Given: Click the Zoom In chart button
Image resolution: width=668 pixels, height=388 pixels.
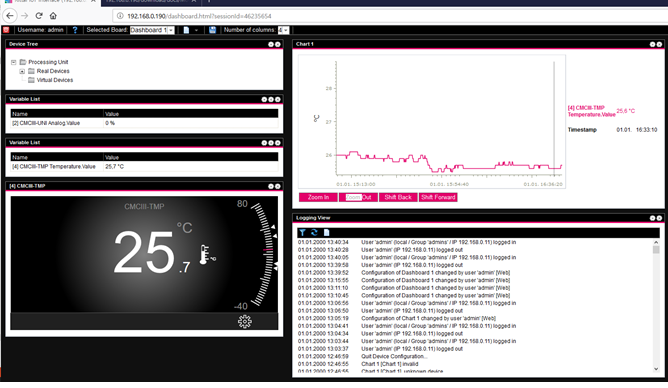Looking at the screenshot, I should point(318,197).
